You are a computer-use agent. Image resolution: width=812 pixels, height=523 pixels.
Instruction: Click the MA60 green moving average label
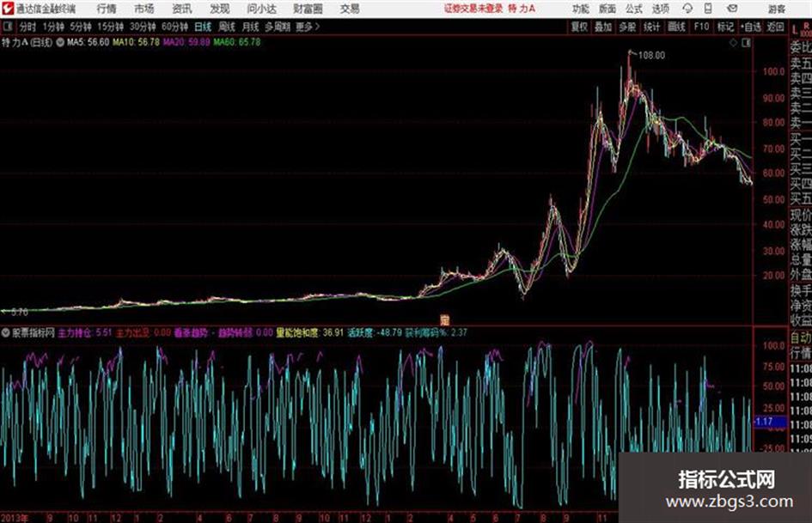[236, 42]
